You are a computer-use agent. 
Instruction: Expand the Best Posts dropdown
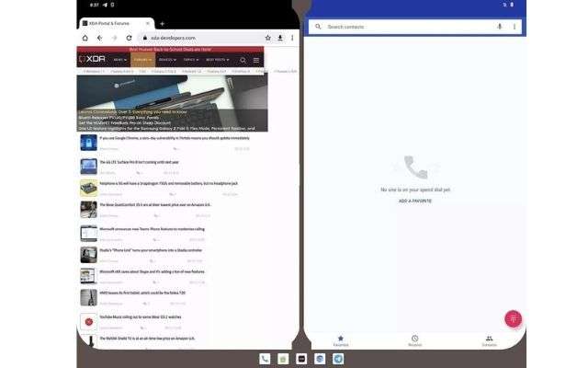[x=218, y=60]
